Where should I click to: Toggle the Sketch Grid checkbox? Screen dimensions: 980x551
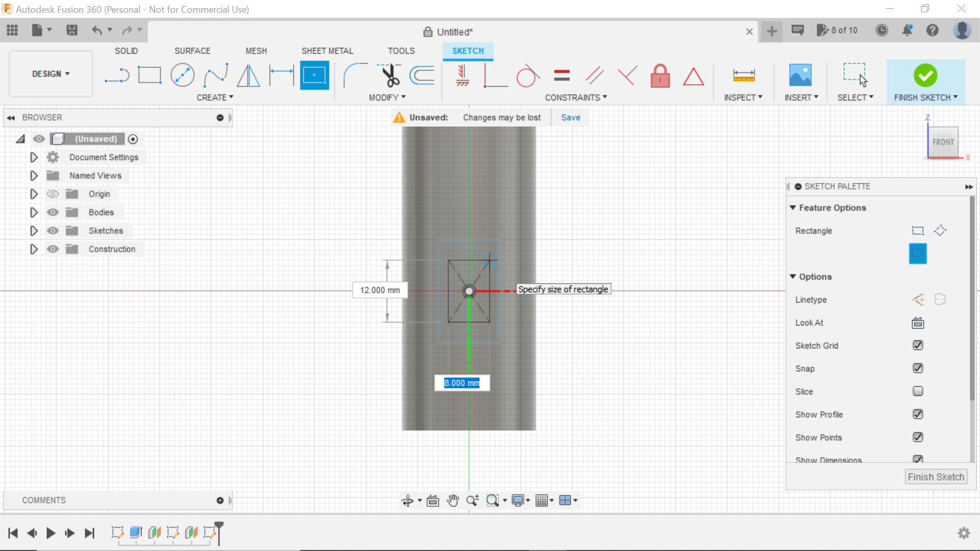[917, 345]
